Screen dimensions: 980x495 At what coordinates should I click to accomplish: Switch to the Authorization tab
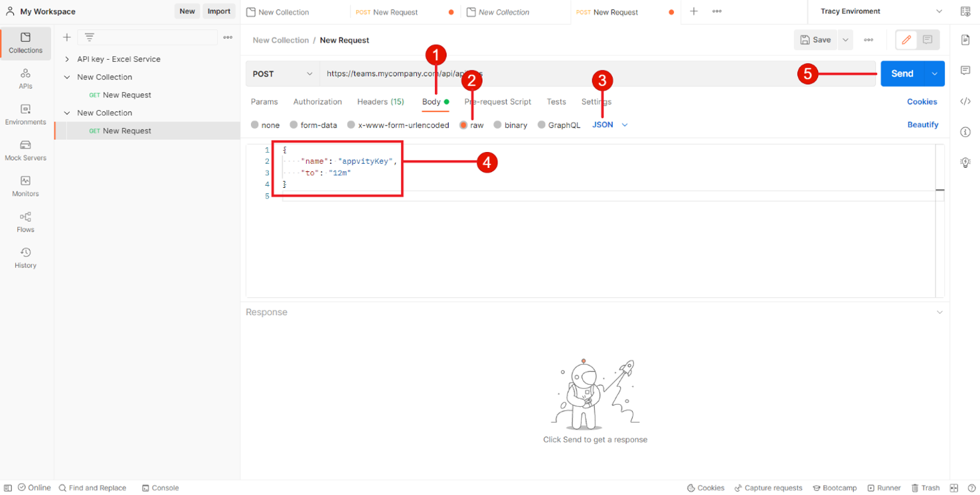point(317,102)
